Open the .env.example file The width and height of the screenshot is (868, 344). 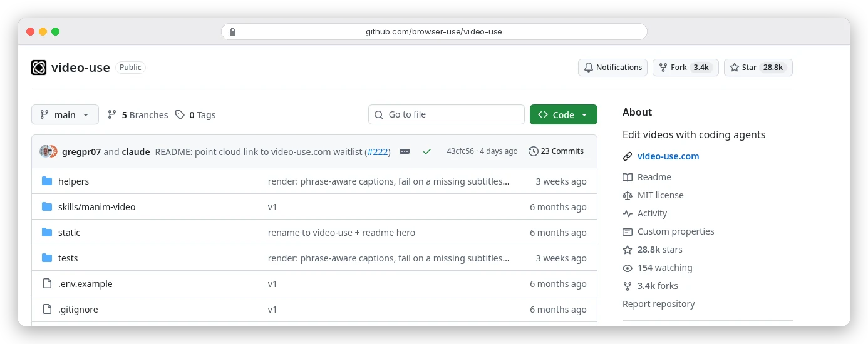point(85,284)
